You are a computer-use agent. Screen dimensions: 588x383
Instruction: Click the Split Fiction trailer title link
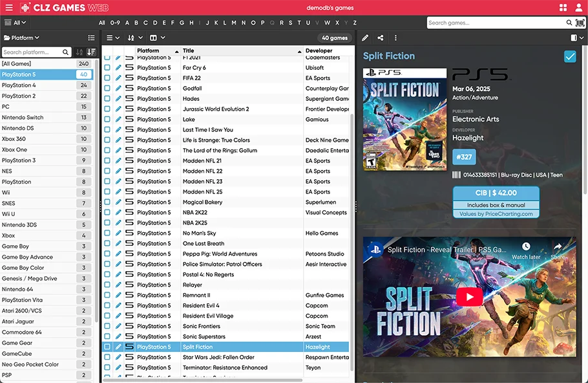click(x=446, y=250)
